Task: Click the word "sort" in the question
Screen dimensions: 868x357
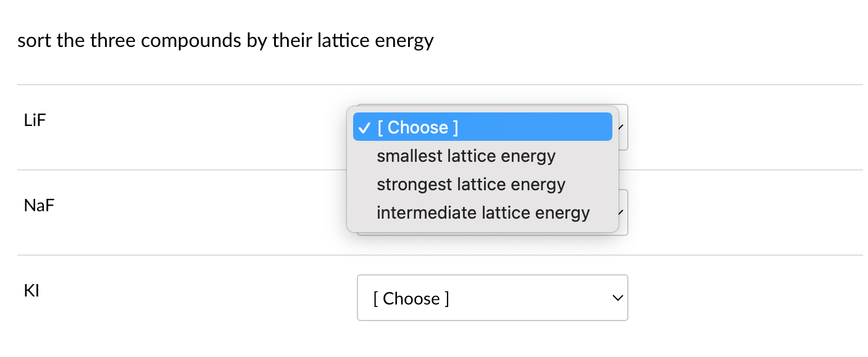Action: click(34, 41)
